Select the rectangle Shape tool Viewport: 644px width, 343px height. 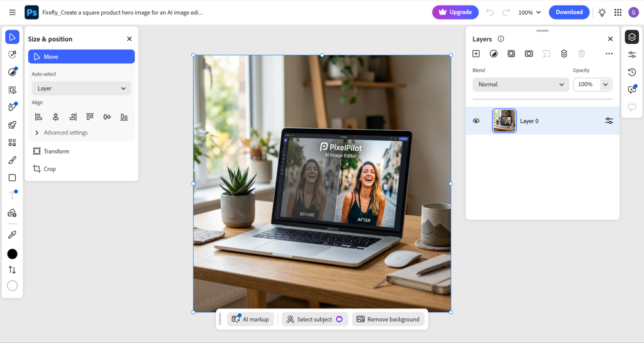pyautogui.click(x=13, y=178)
